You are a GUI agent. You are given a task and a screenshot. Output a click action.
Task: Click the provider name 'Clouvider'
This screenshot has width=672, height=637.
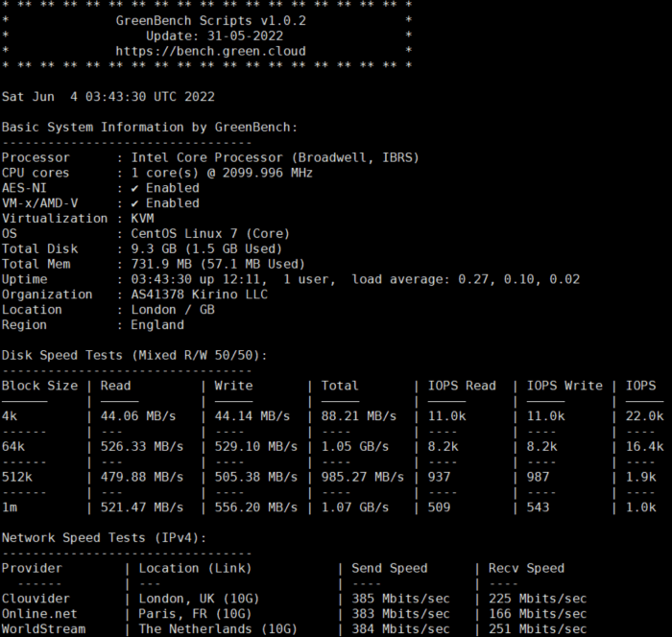pos(36,599)
